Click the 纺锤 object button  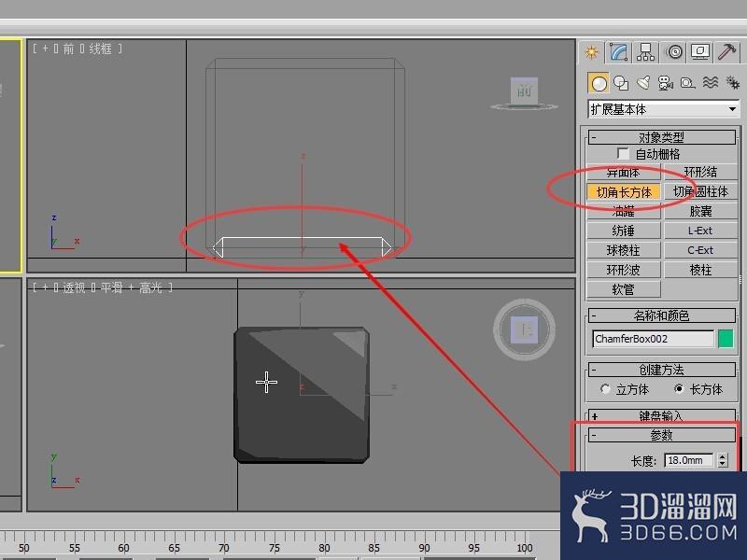(623, 231)
